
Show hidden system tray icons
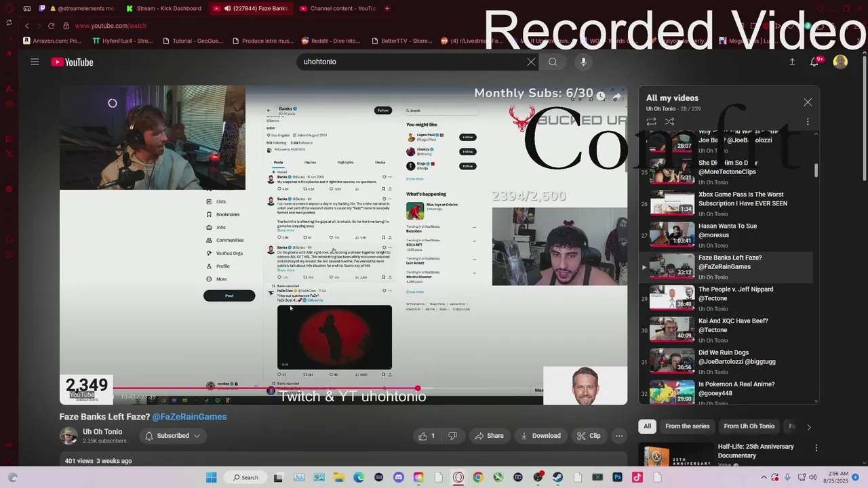[764, 477]
